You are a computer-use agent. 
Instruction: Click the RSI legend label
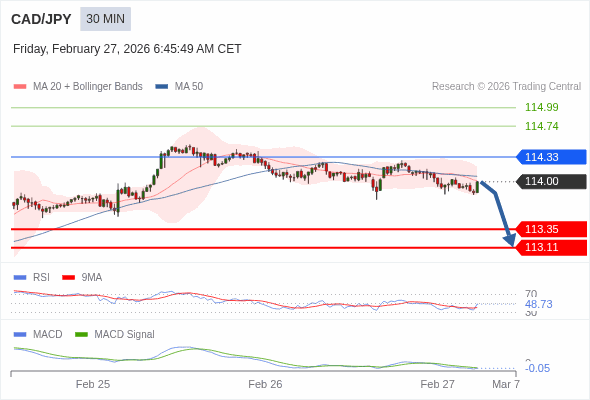(x=41, y=278)
